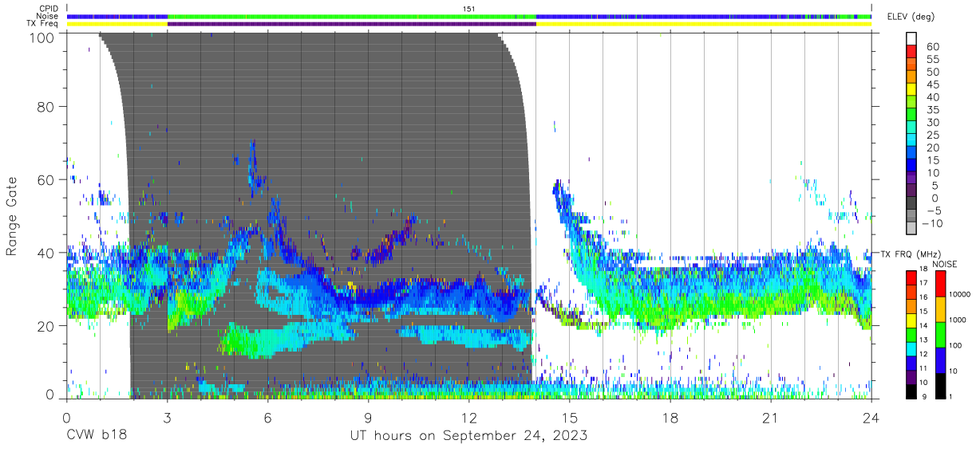Click the 'UT hours on September 24, 2023' axis title
The height and width of the screenshot is (452, 980).
(468, 436)
